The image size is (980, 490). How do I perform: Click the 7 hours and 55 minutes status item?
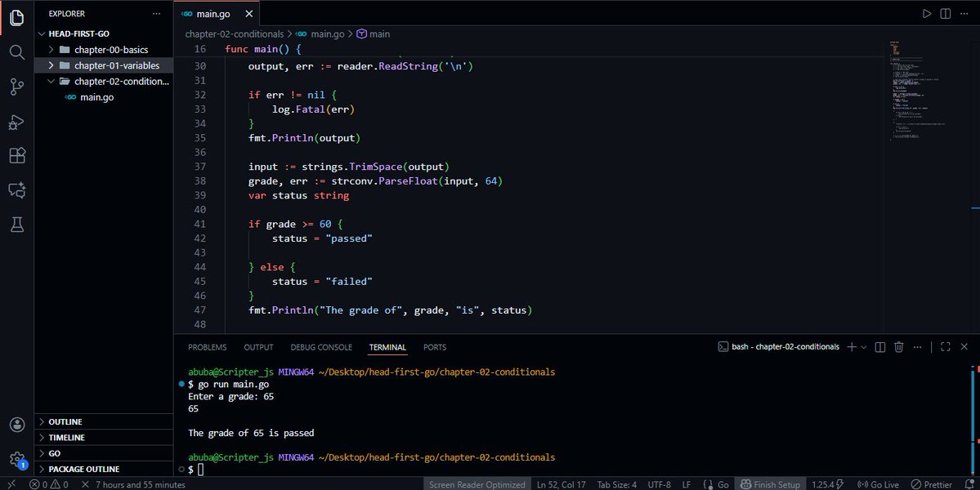[x=133, y=484]
